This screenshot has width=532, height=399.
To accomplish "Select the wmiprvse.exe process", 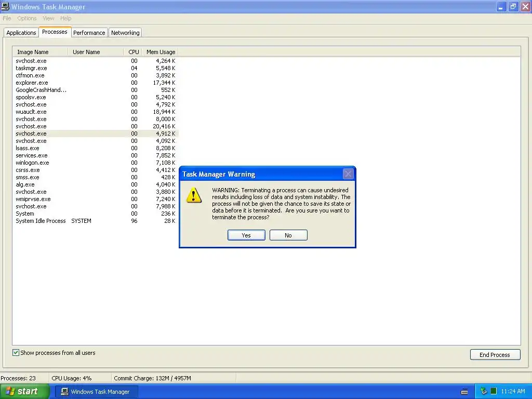I will coord(96,199).
